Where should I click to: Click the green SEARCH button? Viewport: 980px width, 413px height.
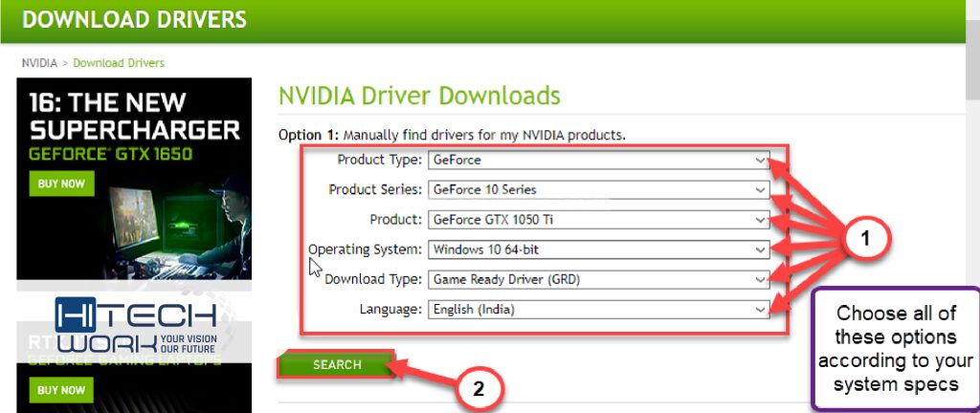337,364
